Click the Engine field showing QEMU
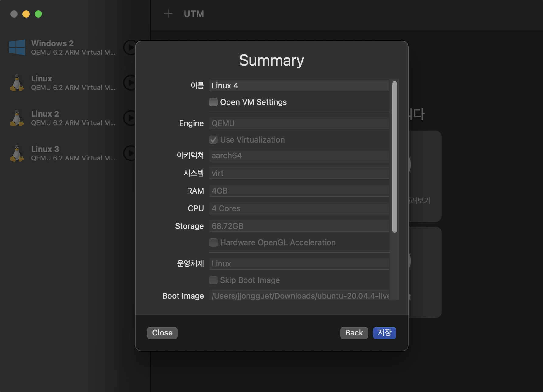Screen dimensions: 543x392 [299, 123]
